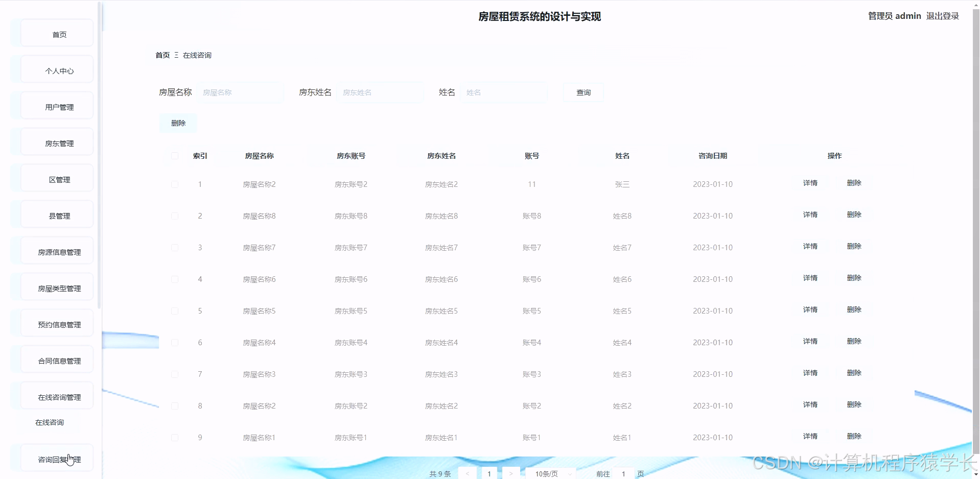Screen dimensions: 980x479
Task: Open 咨询回复管理 in the sidebar
Action: (x=56, y=459)
